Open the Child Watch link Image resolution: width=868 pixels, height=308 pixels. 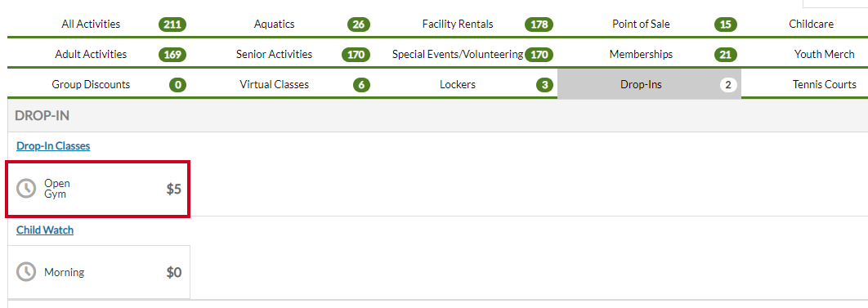click(x=45, y=230)
